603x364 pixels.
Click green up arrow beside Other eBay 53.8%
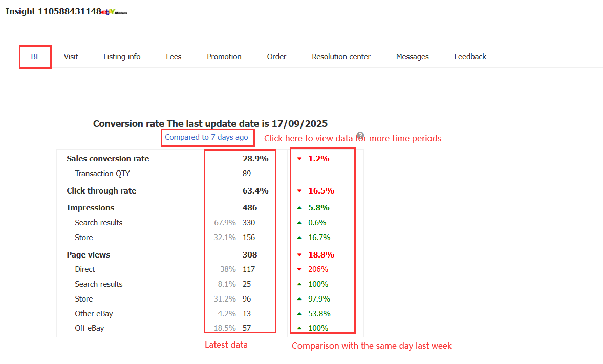299,314
